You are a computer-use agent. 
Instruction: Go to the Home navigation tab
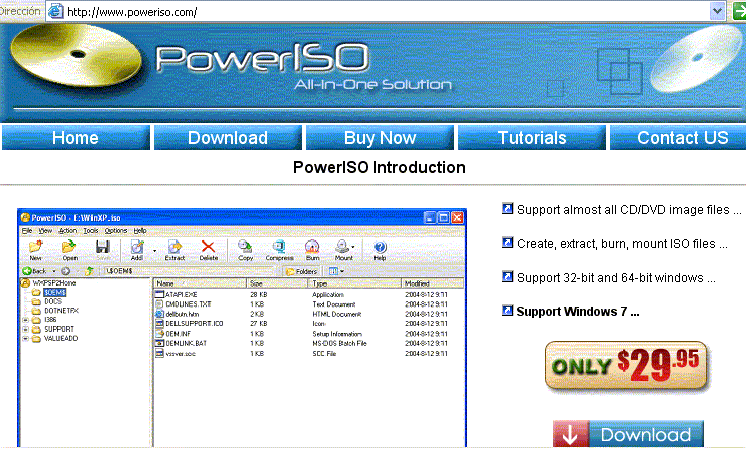[x=76, y=137]
